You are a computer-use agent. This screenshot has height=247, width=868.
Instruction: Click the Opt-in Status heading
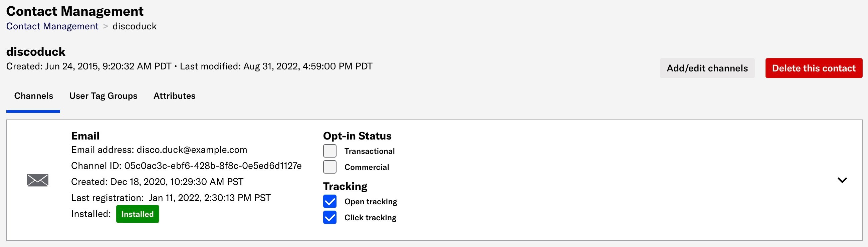click(x=357, y=136)
